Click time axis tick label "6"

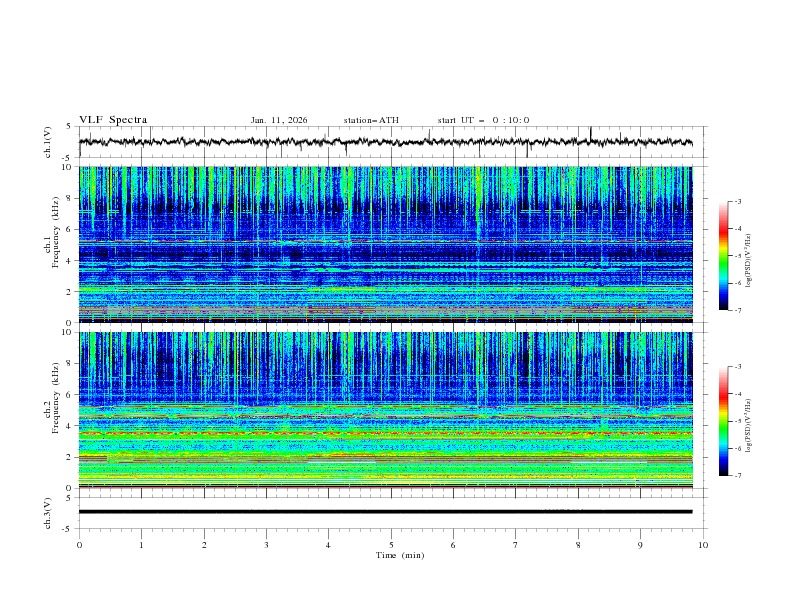click(x=453, y=545)
